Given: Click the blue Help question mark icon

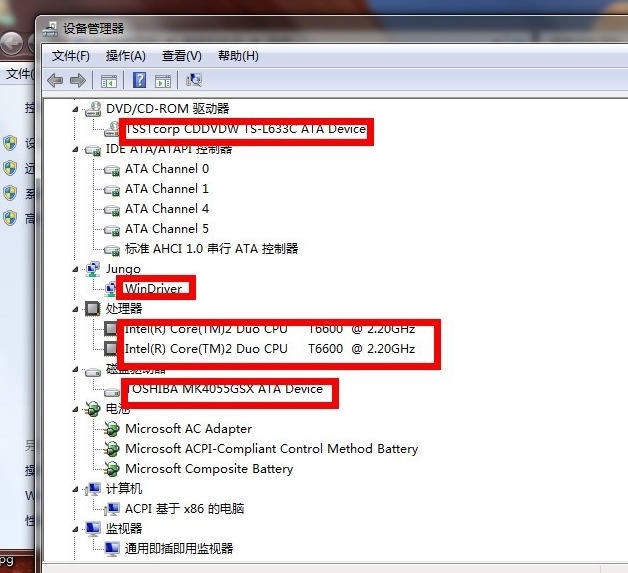Looking at the screenshot, I should [x=140, y=80].
